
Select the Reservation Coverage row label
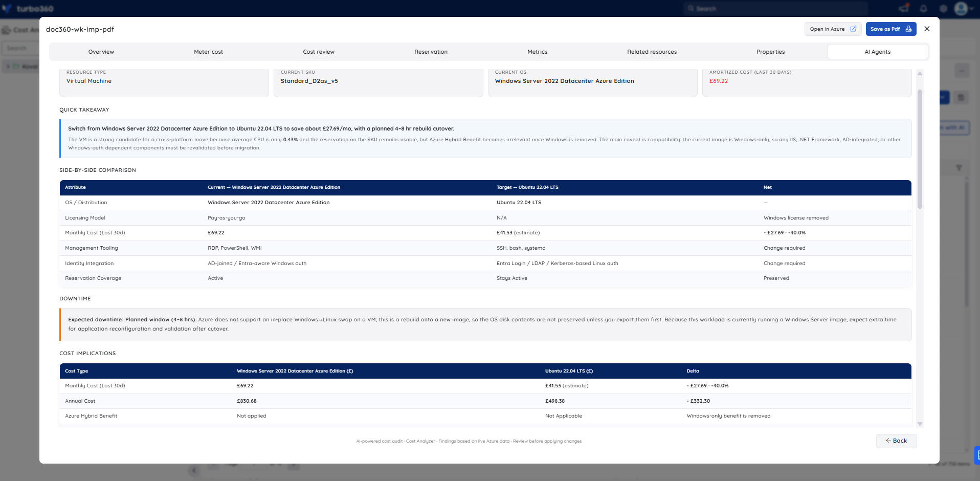pos(93,278)
